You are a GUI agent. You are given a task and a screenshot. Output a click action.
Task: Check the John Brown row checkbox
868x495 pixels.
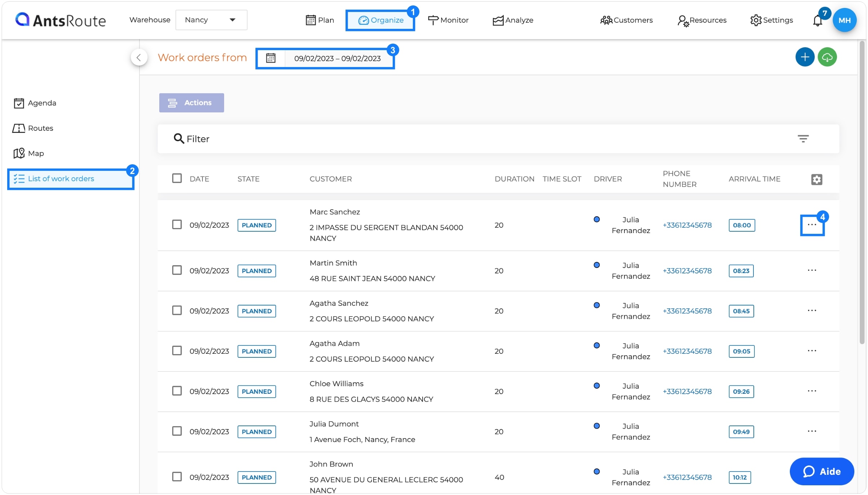pos(177,477)
